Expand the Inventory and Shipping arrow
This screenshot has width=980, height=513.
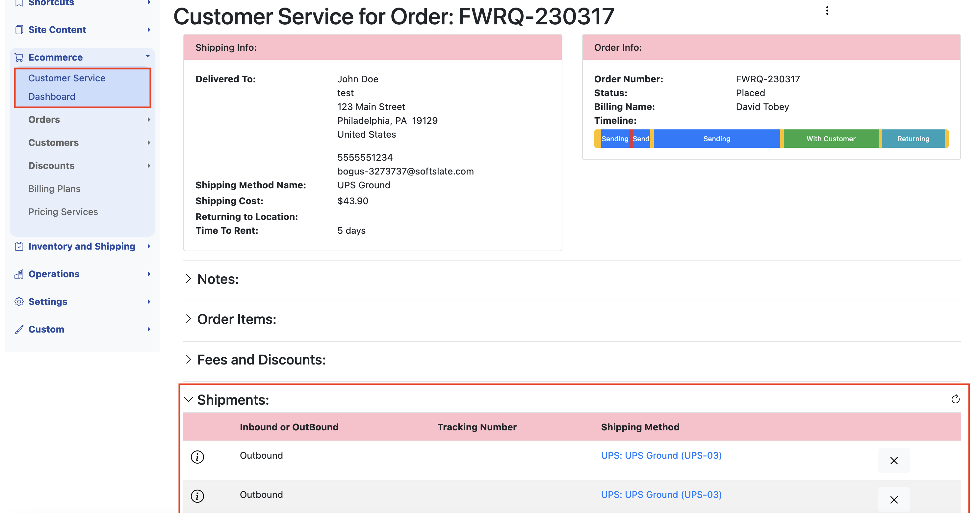point(149,247)
